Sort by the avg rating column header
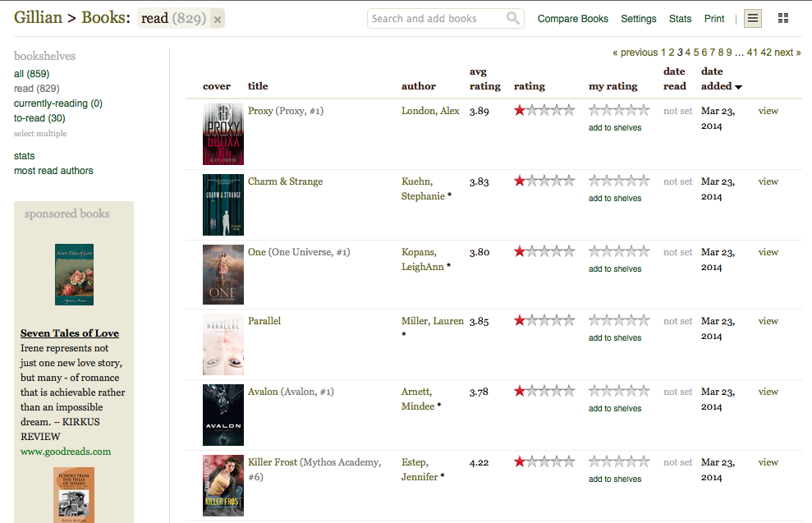812x523 pixels. coord(484,79)
